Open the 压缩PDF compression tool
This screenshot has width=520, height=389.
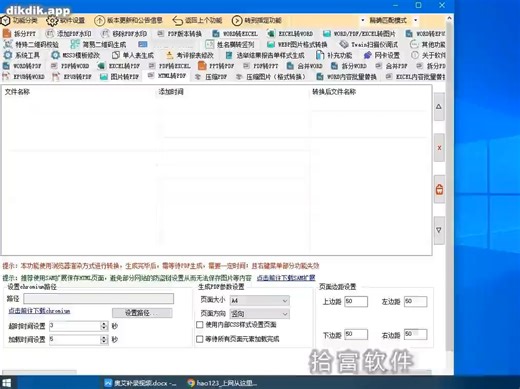(x=211, y=77)
